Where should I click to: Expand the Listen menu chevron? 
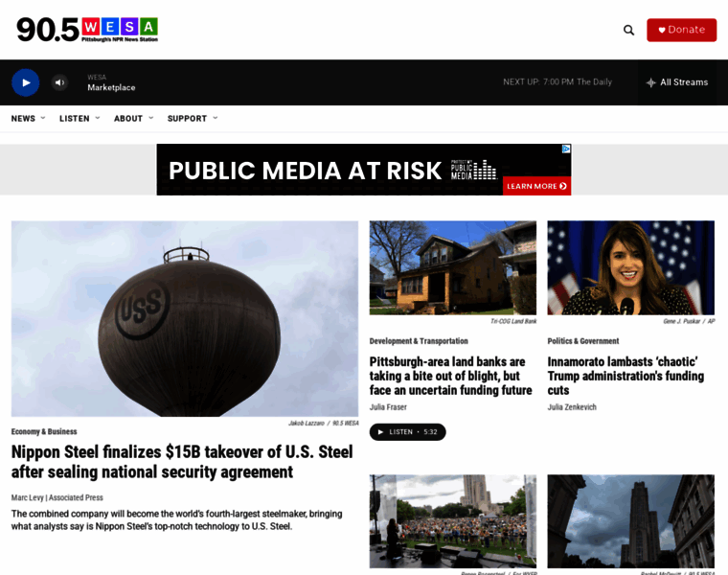pos(98,118)
